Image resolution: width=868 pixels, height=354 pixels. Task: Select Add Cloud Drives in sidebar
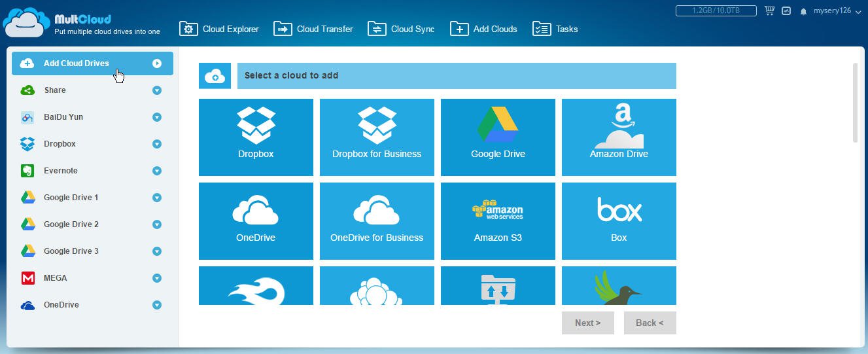tap(92, 63)
